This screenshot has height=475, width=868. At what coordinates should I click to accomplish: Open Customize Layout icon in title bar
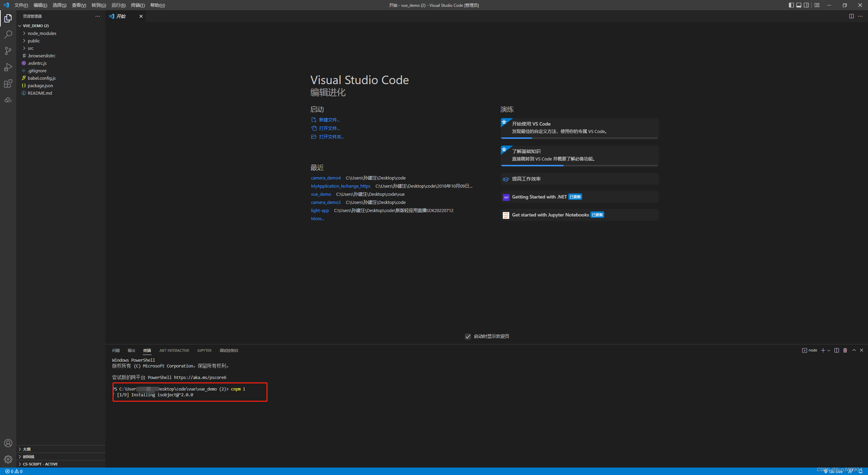coord(817,5)
